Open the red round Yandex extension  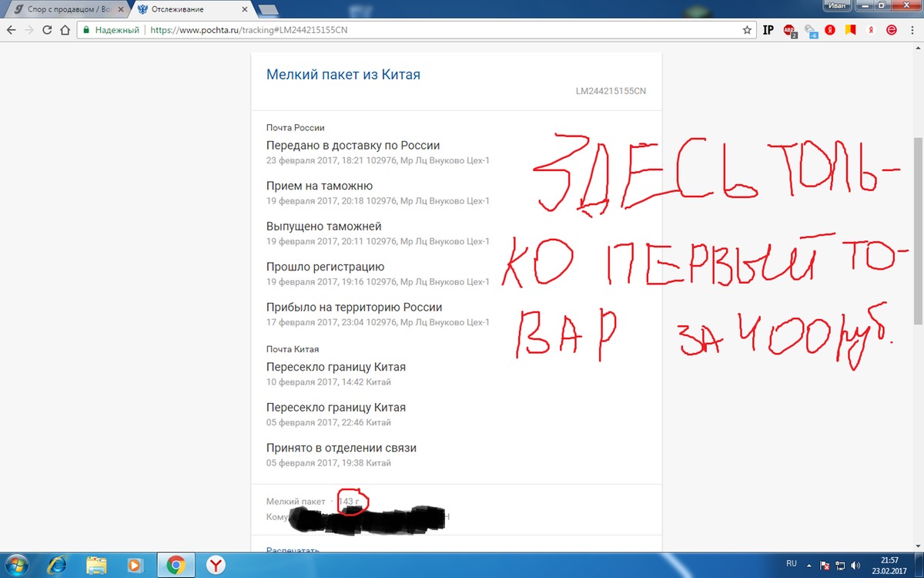pyautogui.click(x=831, y=30)
